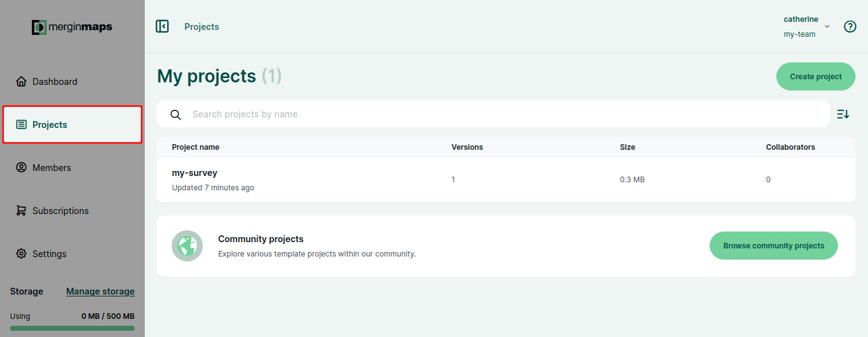This screenshot has width=868, height=337.
Task: Click the 0.3 MB size value
Action: pyautogui.click(x=632, y=180)
